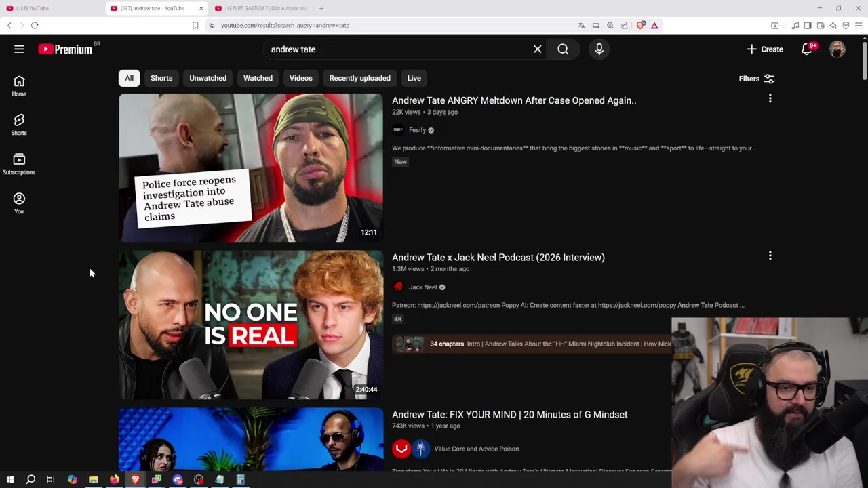Viewport: 868px width, 488px height.
Task: Select the Live filter chip
Action: point(414,78)
